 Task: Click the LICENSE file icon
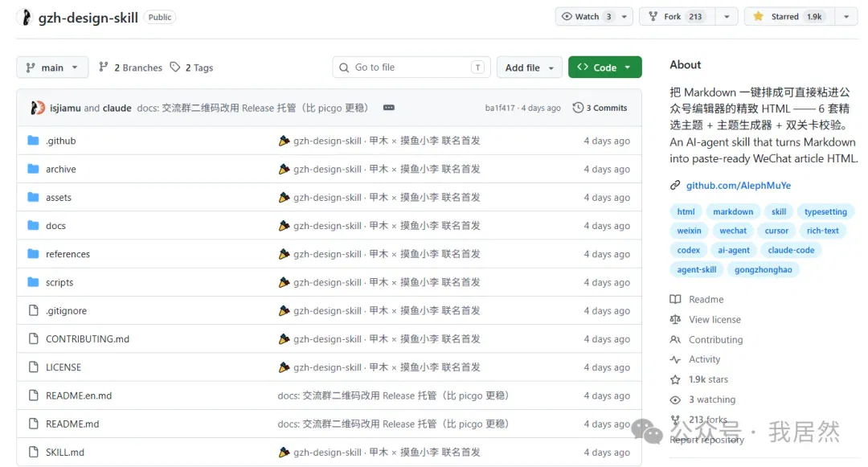click(x=33, y=367)
